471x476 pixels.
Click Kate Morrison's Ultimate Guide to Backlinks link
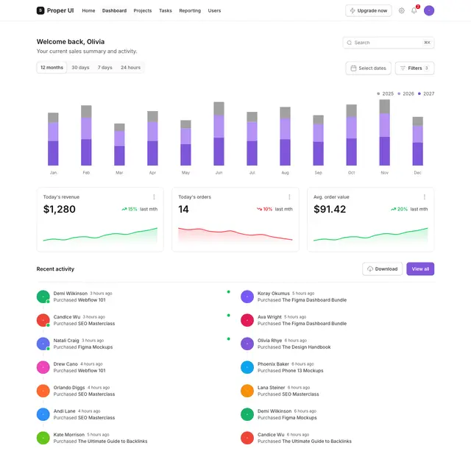pos(113,441)
